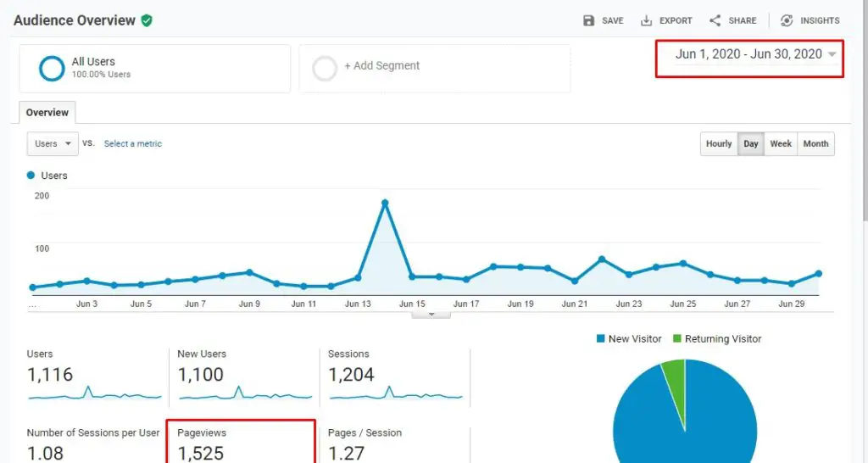Viewport: 868px width, 463px height.
Task: Select Hourly granularity
Action: coord(719,143)
